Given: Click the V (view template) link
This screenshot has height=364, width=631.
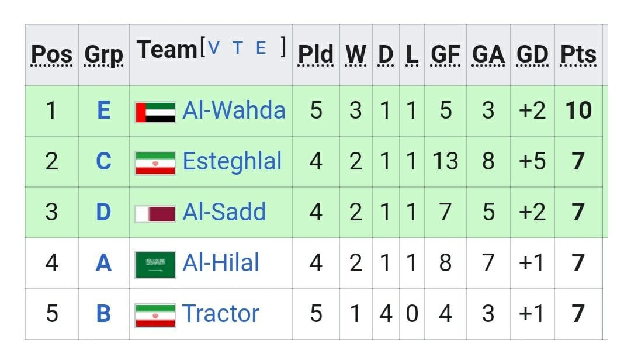Looking at the screenshot, I should [x=214, y=48].
